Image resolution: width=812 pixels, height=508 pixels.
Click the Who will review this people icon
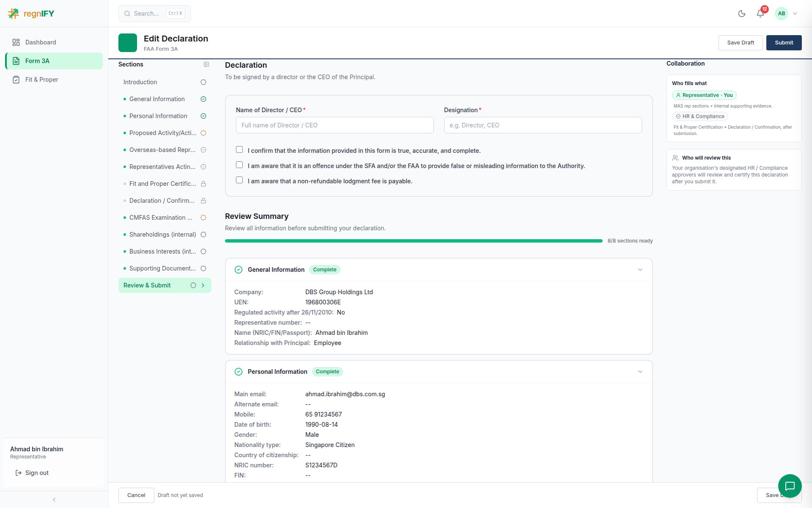point(675,158)
